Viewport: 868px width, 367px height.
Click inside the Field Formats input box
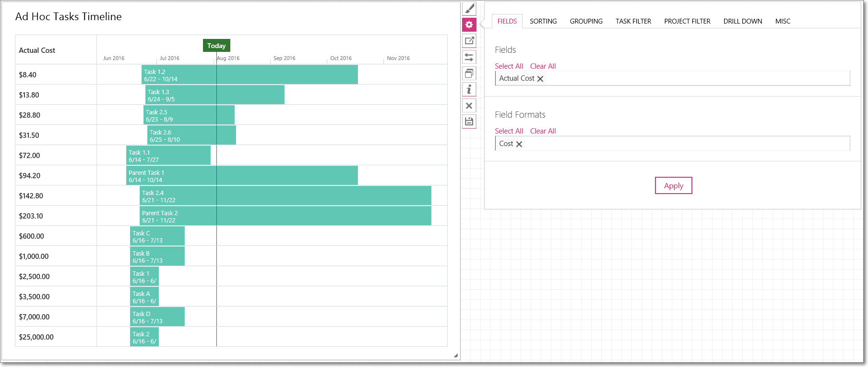673,144
